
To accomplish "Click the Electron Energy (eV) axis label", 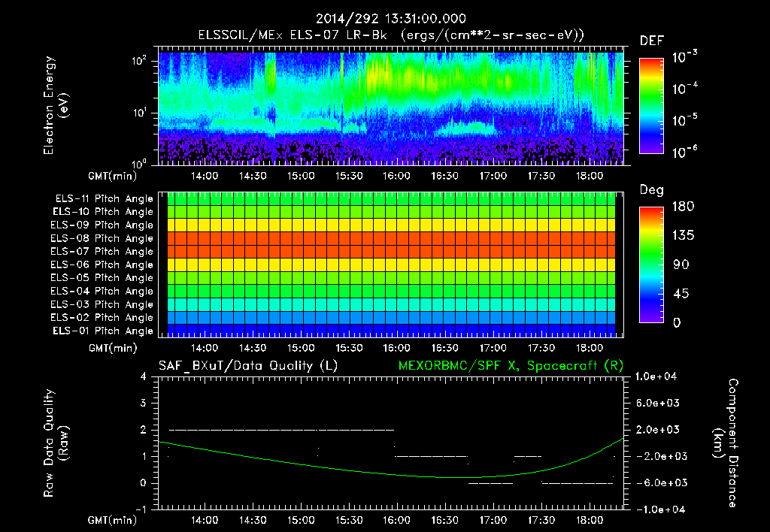I will click(56, 105).
